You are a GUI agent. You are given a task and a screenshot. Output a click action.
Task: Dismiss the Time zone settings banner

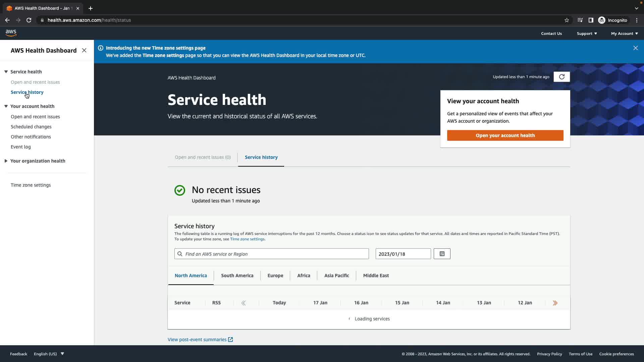(635, 48)
